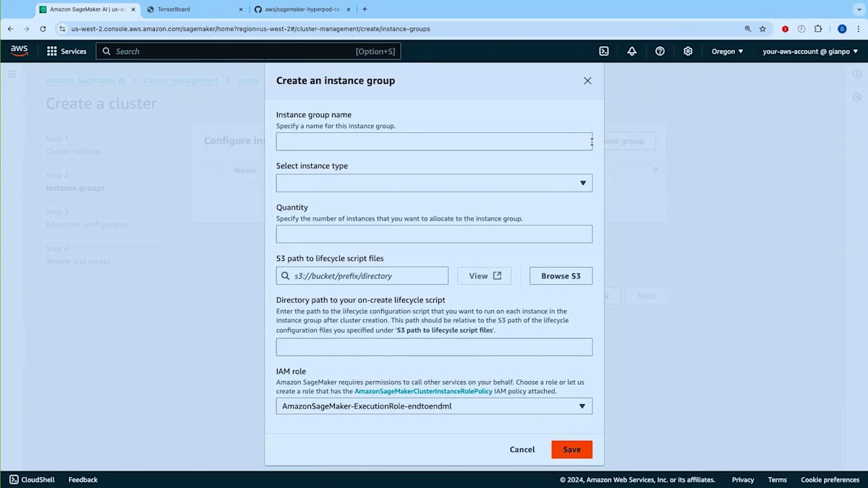Open the IAM role dropdown
868x488 pixels.
434,406
